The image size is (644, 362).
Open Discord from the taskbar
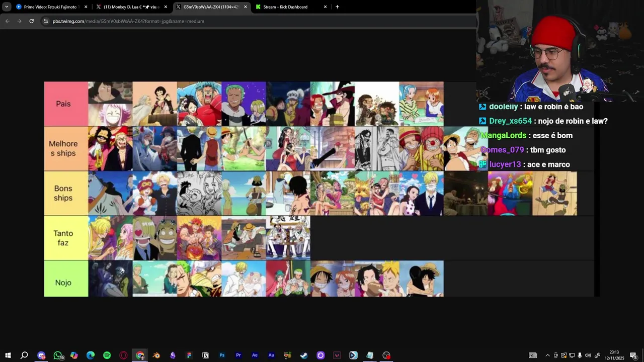pos(41,355)
